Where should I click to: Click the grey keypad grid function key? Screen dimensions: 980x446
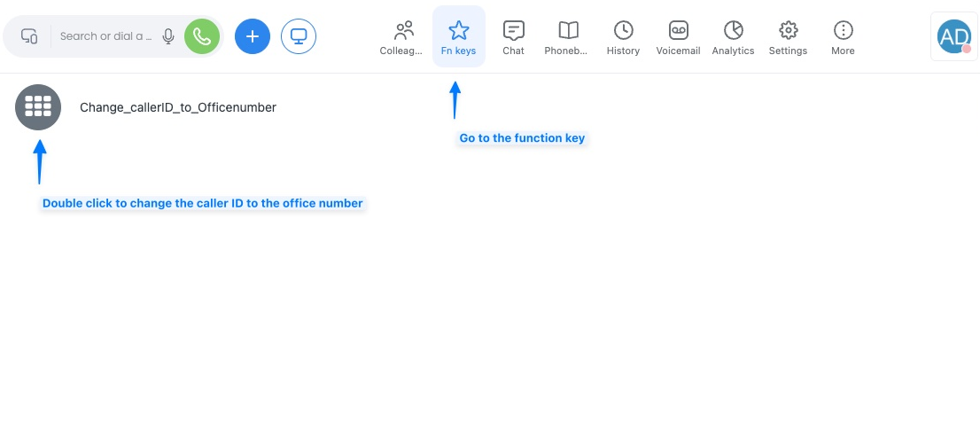38,107
